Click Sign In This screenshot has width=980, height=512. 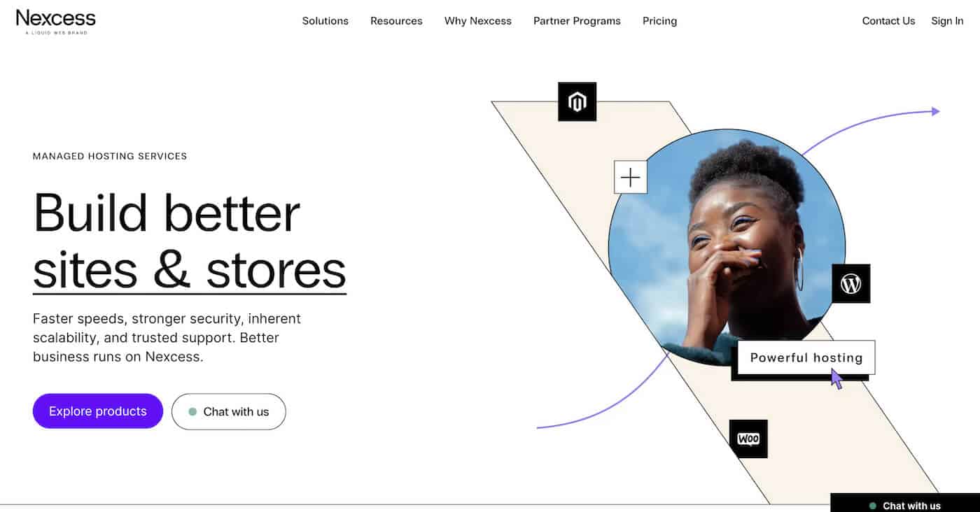tap(947, 21)
